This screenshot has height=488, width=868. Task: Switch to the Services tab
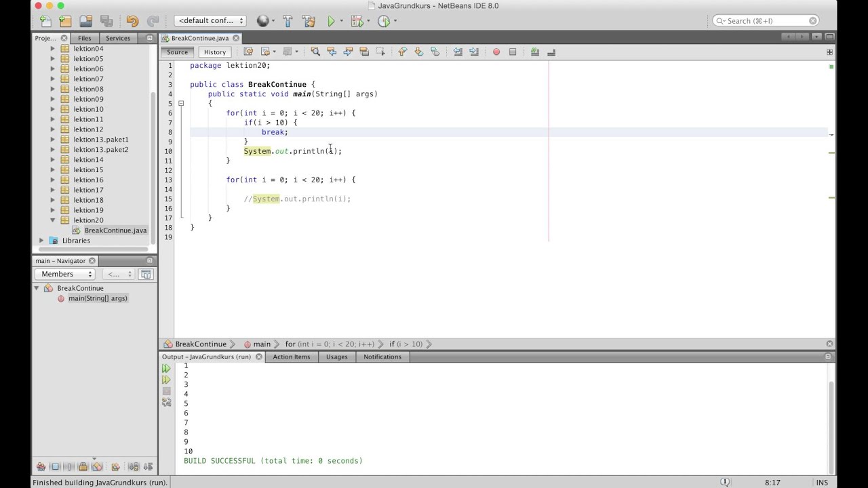pos(118,38)
